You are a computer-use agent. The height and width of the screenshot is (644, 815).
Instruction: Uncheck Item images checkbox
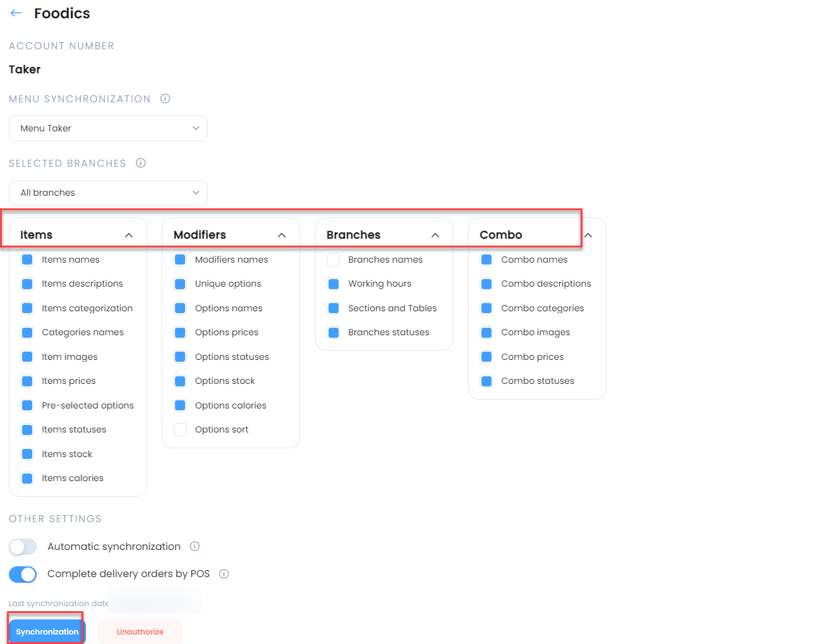pos(27,357)
